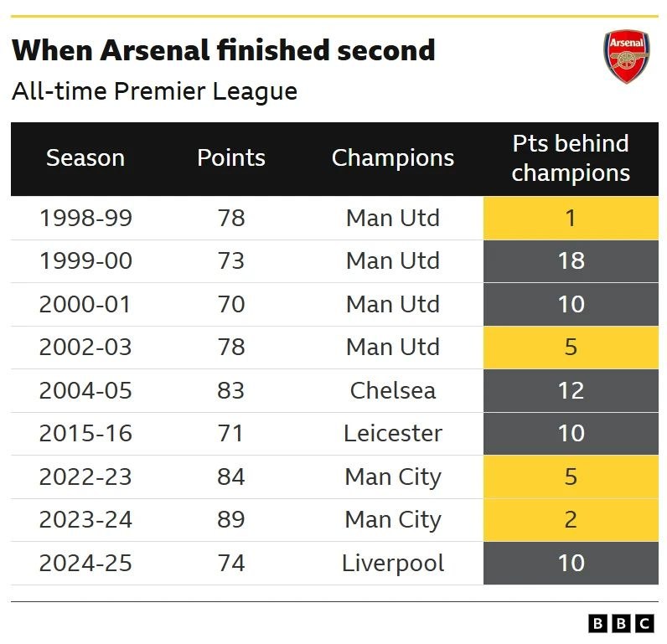Click the Chelsea champions cell
This screenshot has height=644, width=667.
point(393,390)
